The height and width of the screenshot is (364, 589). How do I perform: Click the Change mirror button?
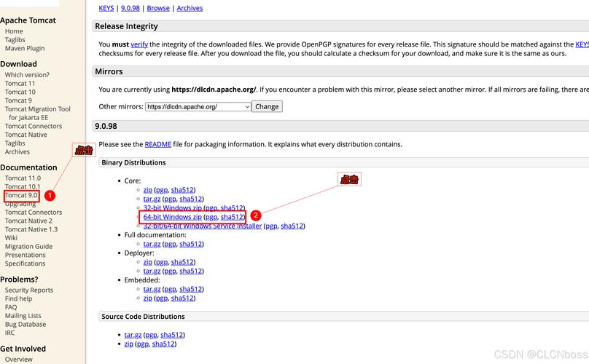[267, 106]
